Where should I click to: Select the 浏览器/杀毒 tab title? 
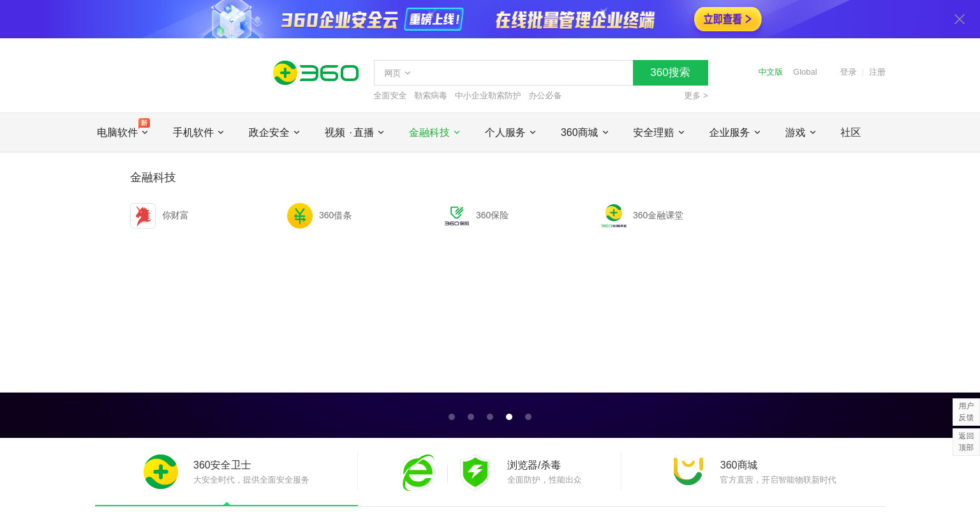534,465
